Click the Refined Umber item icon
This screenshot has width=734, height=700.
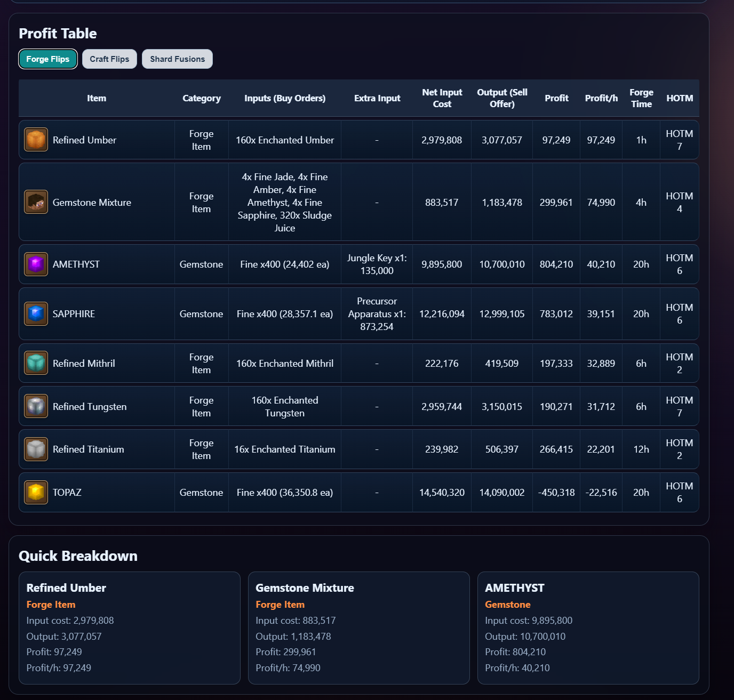(36, 140)
